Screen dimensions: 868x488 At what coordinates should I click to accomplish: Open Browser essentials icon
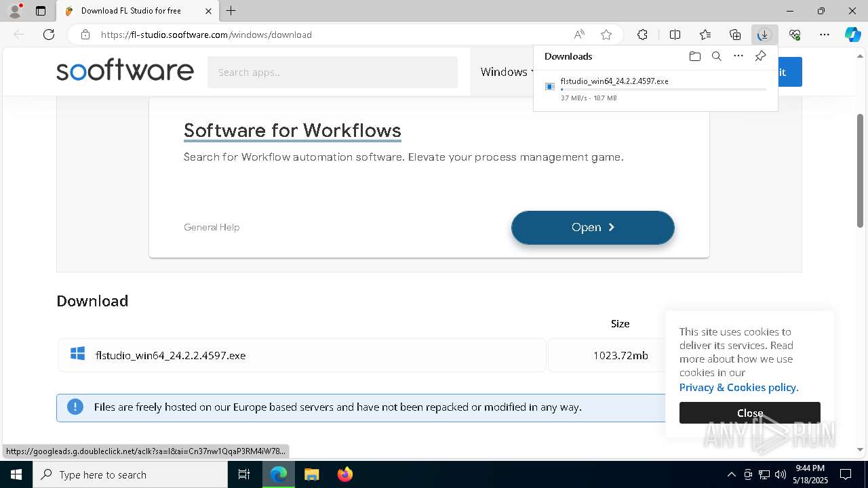(x=795, y=35)
